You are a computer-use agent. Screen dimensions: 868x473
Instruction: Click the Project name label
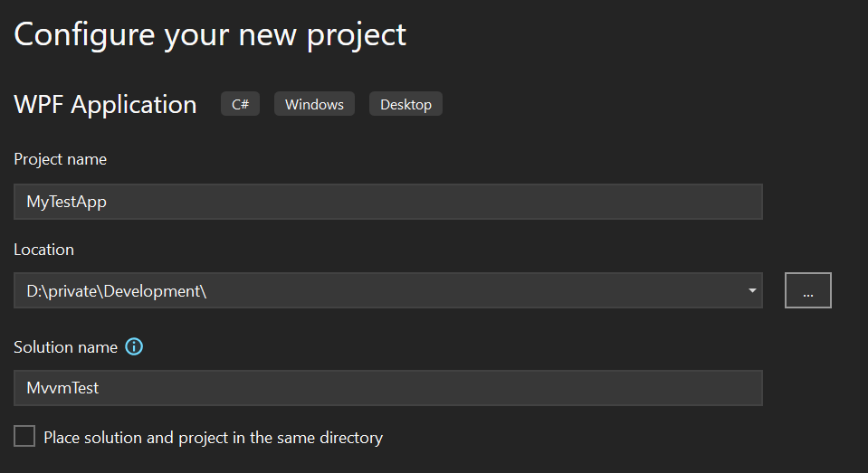point(61,159)
